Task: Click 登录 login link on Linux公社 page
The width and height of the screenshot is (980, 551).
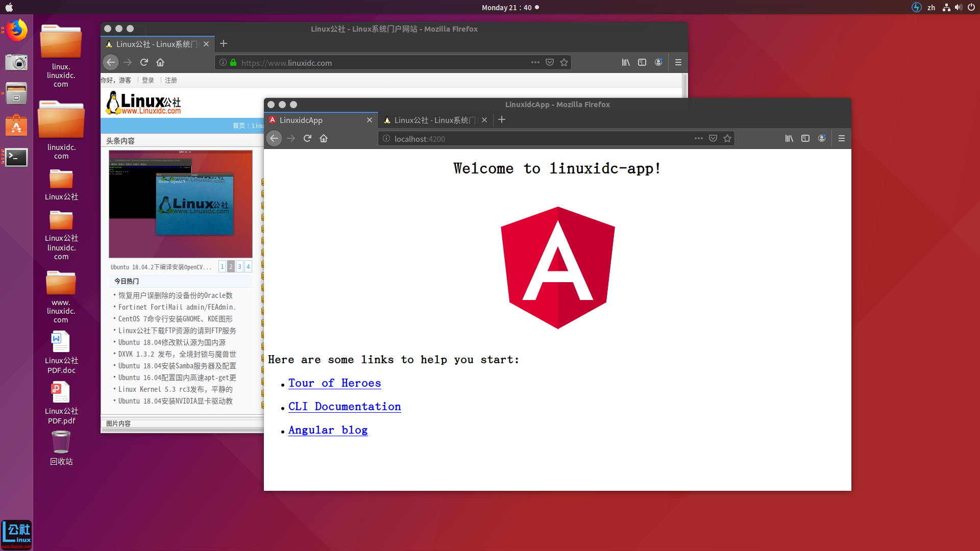Action: [148, 80]
